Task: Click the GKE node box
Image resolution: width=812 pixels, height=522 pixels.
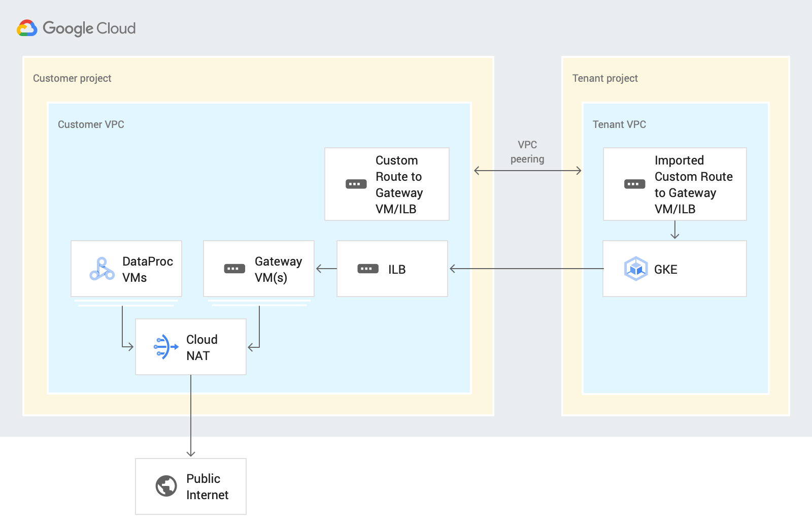Action: click(x=674, y=269)
